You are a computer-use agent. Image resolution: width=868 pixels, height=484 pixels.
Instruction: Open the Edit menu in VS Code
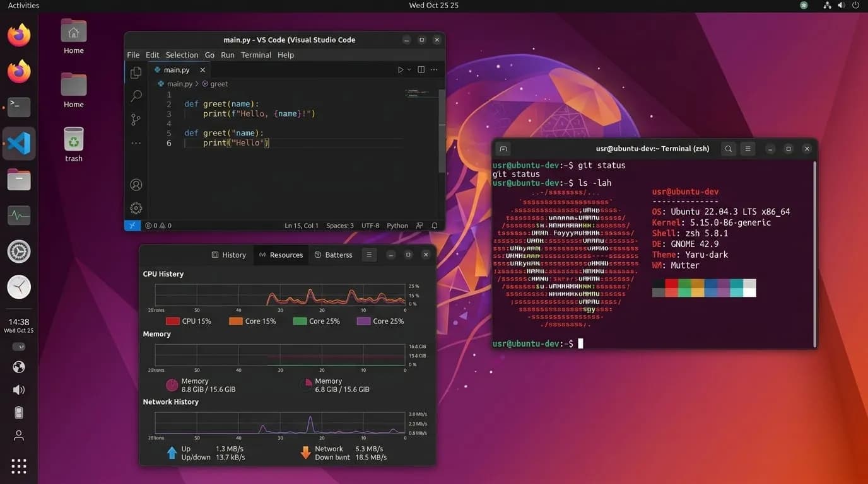point(153,55)
